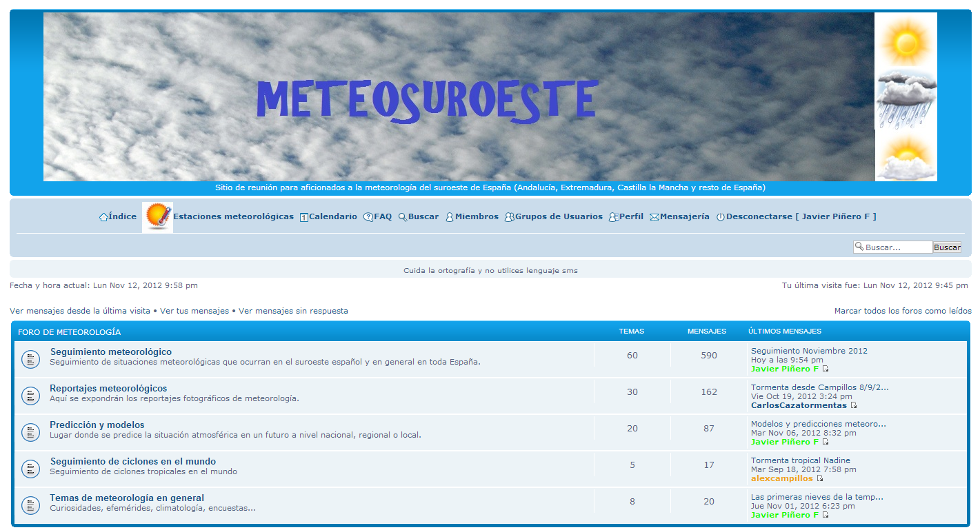
Task: Open Ver mensajes sin respuesta link
Action: click(293, 311)
